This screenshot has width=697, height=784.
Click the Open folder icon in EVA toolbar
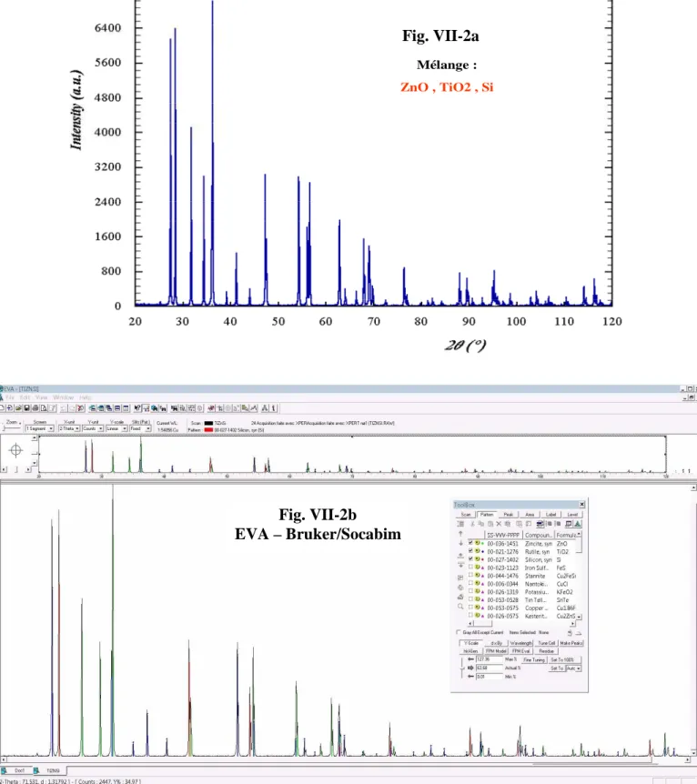(x=18, y=408)
